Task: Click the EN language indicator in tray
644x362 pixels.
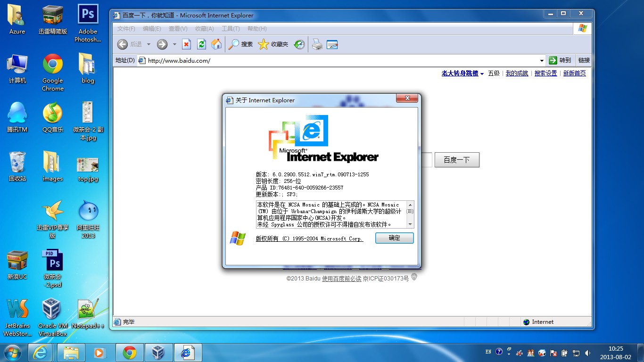Action: tap(488, 352)
